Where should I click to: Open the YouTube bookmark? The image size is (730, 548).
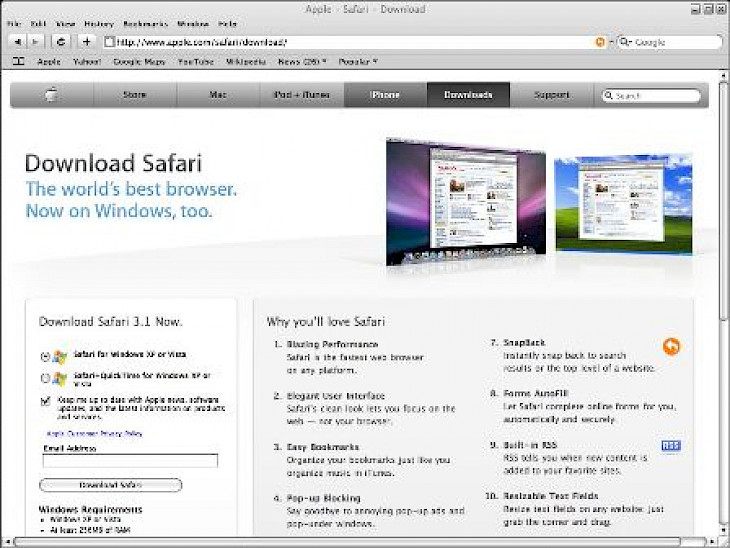point(196,61)
